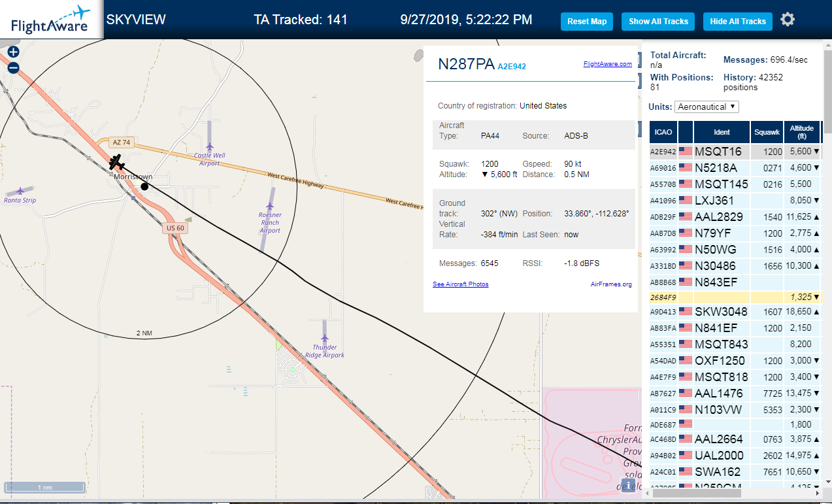Click the FlightAware logo
Screen dimensions: 832x504
(50, 20)
